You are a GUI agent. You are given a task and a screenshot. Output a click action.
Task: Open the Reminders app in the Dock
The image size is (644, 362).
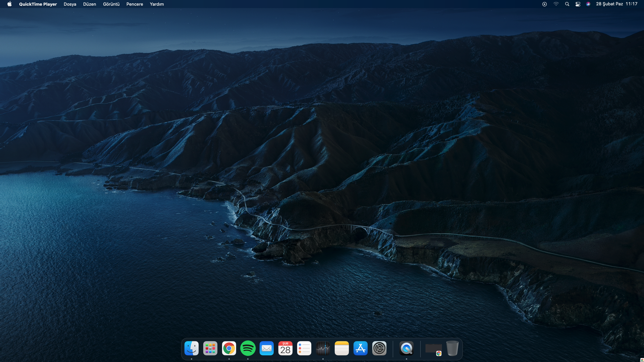click(304, 349)
